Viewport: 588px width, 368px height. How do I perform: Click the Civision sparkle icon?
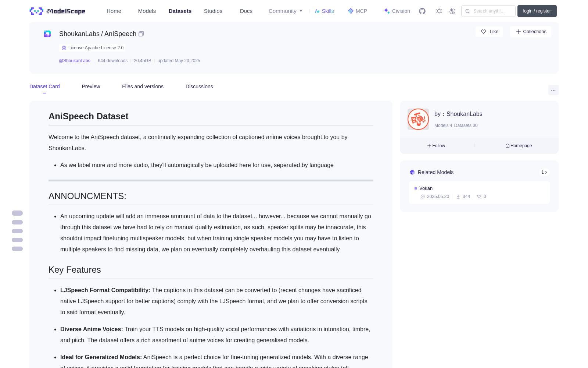click(x=387, y=11)
